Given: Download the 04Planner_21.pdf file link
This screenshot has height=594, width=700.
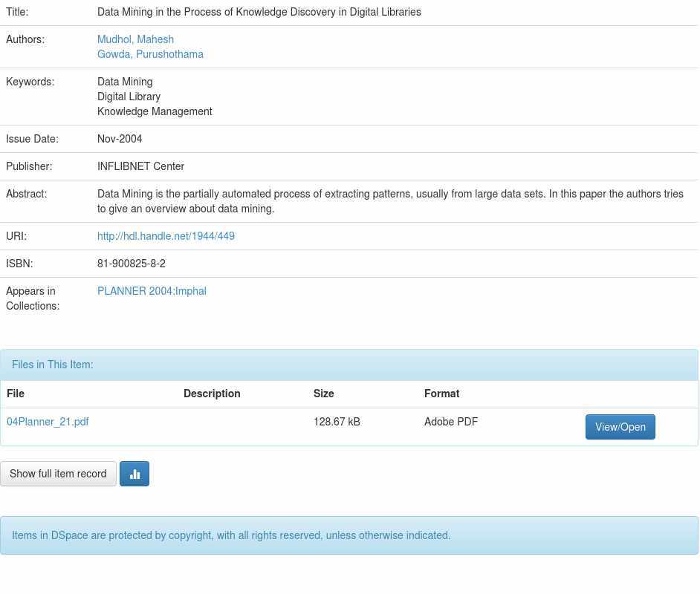Looking at the screenshot, I should coord(48,422).
